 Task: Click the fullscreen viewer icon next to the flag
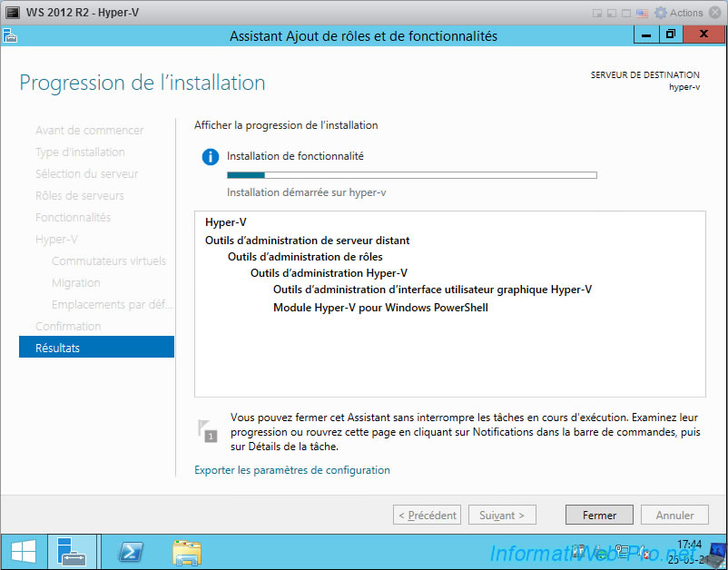click(626, 13)
